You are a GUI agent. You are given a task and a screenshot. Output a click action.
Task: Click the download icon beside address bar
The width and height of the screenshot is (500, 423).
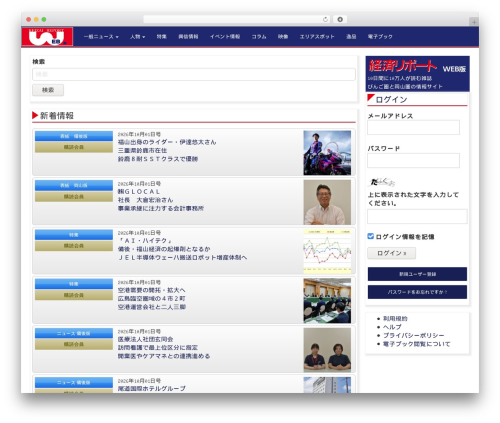coord(340,20)
